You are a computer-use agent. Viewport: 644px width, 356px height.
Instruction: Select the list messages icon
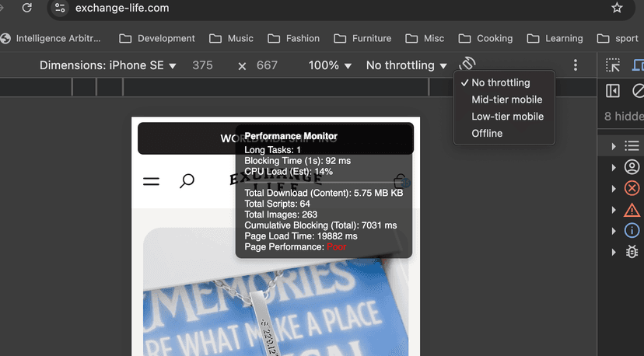click(x=632, y=146)
